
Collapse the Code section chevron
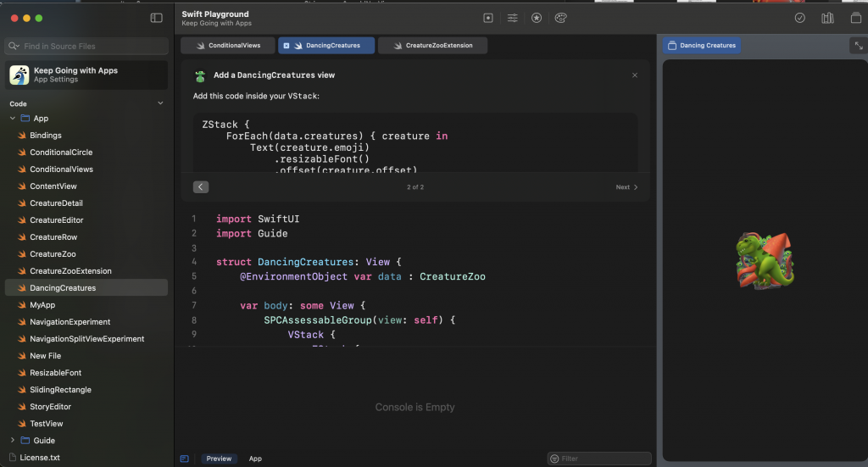(x=160, y=103)
